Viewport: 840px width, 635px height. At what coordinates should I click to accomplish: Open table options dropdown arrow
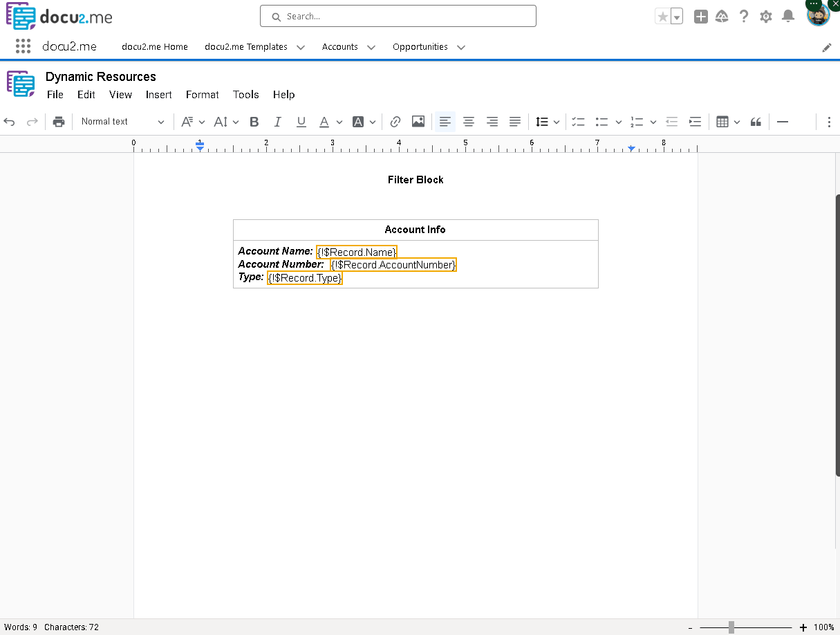click(x=737, y=122)
